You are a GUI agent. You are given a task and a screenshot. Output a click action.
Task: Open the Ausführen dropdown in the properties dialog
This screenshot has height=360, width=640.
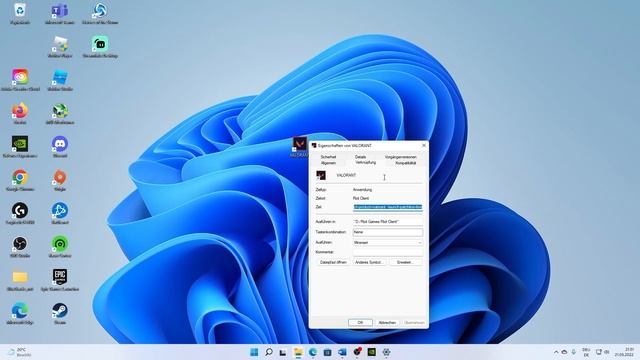[388, 242]
